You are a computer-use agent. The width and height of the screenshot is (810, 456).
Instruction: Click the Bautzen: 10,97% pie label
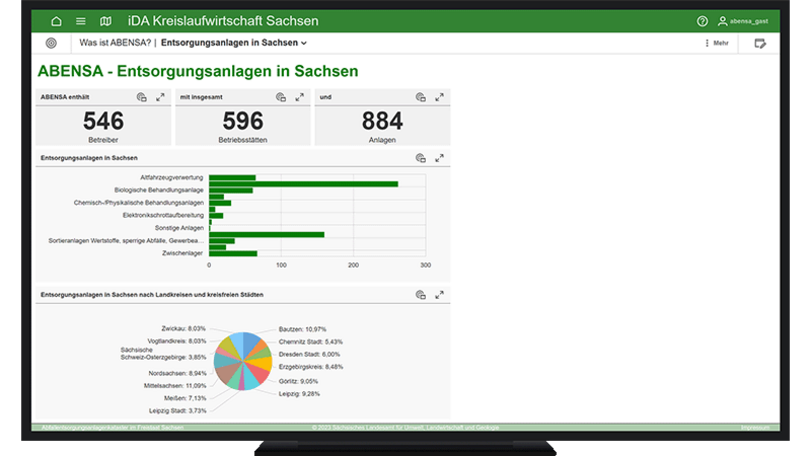pos(302,329)
